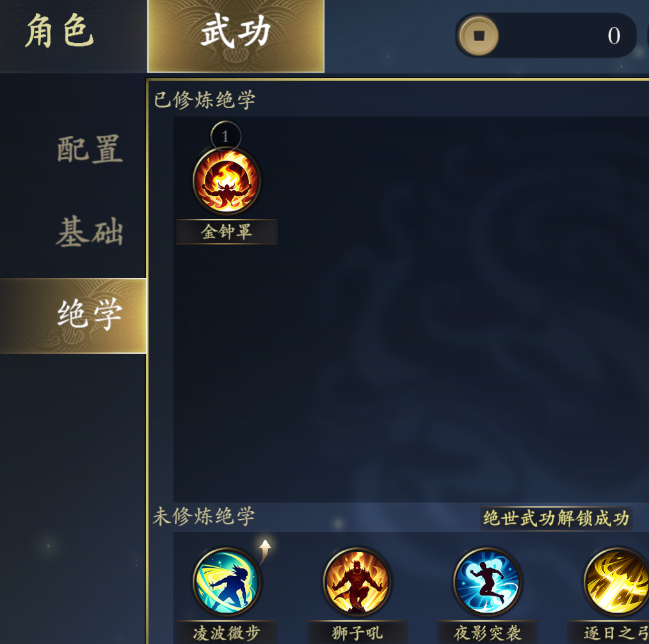Choose the 夜影突袭 skill icon
Screen dimensions: 649x644
pos(487,581)
